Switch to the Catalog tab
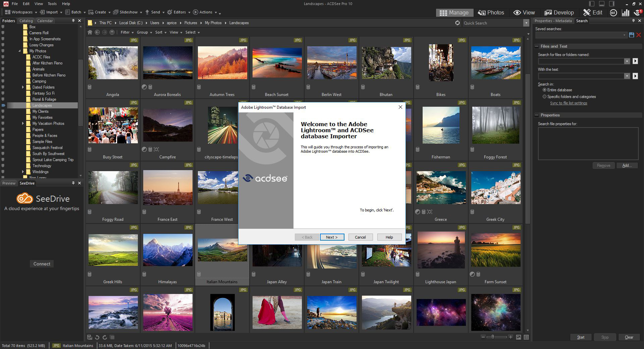 point(26,21)
